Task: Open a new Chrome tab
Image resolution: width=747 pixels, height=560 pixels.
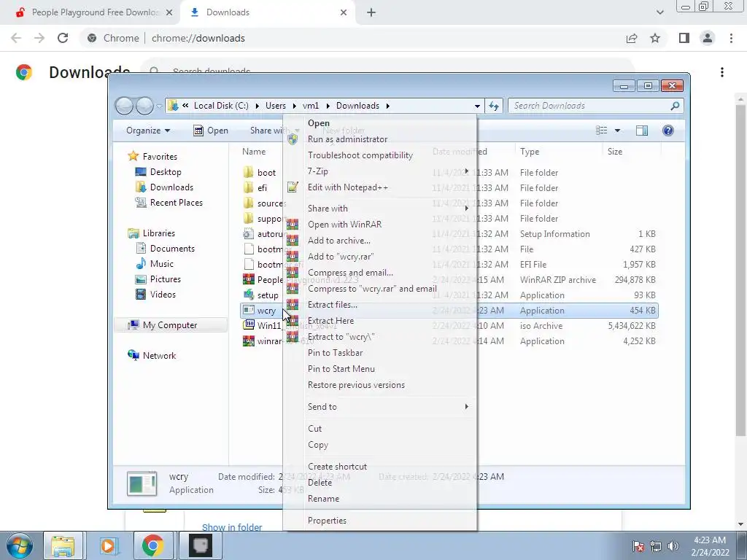Action: (x=371, y=12)
